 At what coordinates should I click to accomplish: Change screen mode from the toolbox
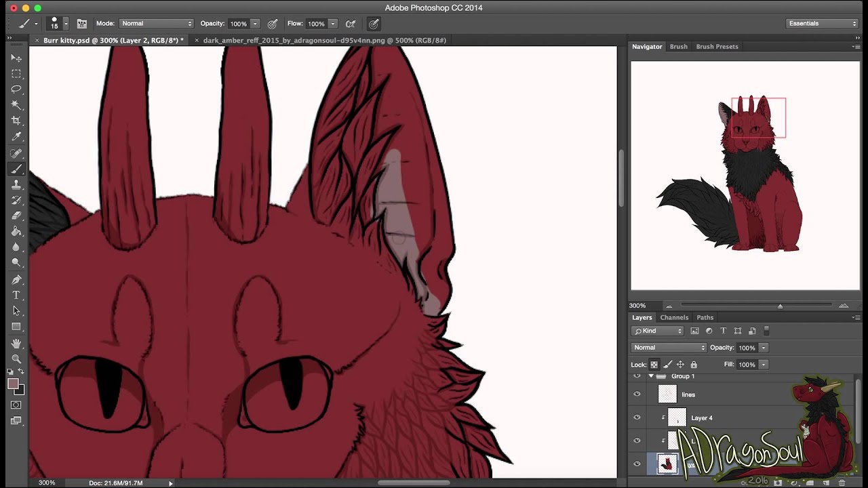pyautogui.click(x=16, y=420)
